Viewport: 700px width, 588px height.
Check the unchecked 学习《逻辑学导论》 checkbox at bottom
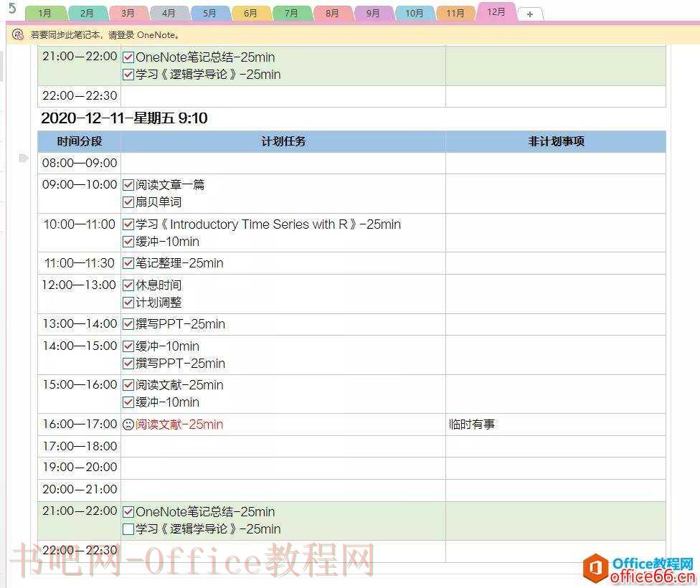coord(128,529)
